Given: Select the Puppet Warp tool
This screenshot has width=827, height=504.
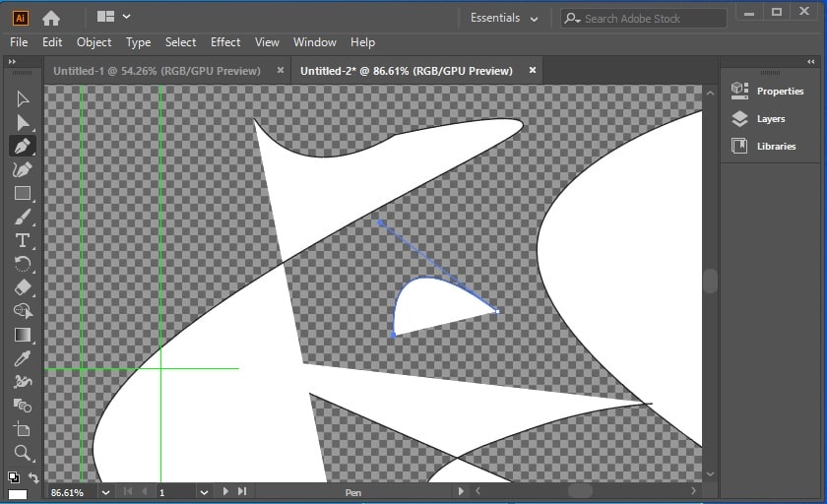Looking at the screenshot, I should [x=22, y=381].
